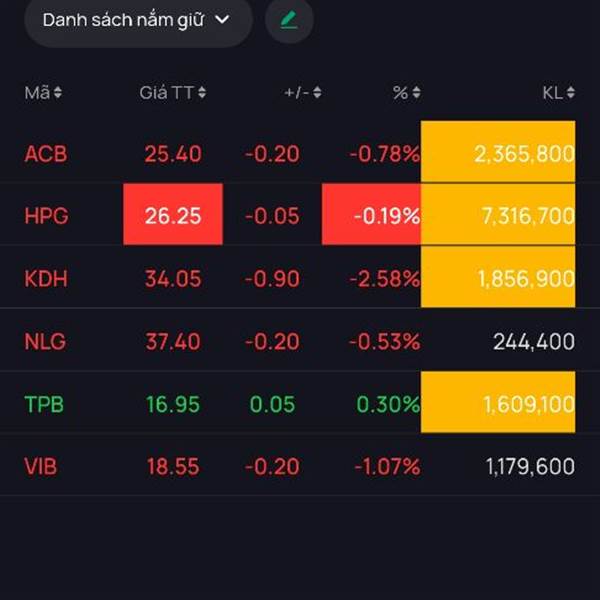The image size is (600, 600).
Task: Sort by the % column arrows
Action: point(407,93)
